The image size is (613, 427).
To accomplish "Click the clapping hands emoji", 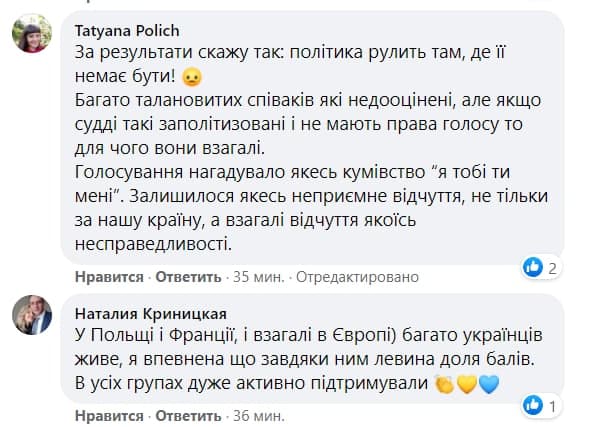I will point(445,385).
